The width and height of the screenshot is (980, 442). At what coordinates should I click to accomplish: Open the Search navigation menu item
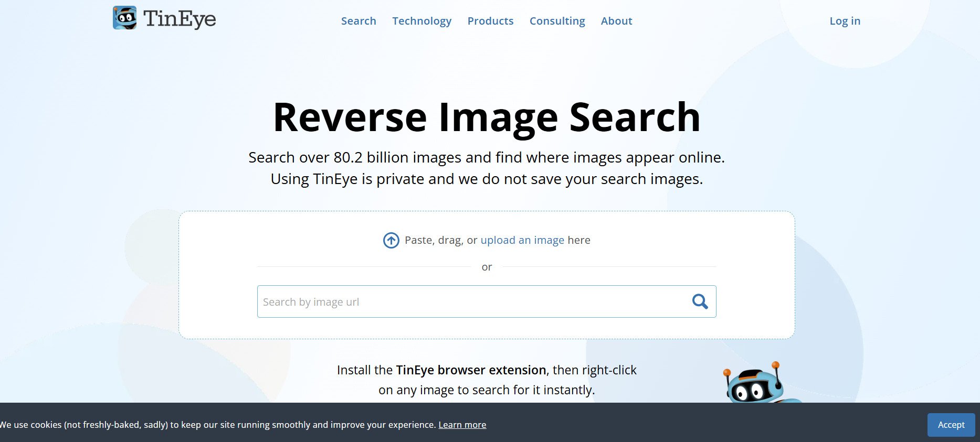pos(359,21)
